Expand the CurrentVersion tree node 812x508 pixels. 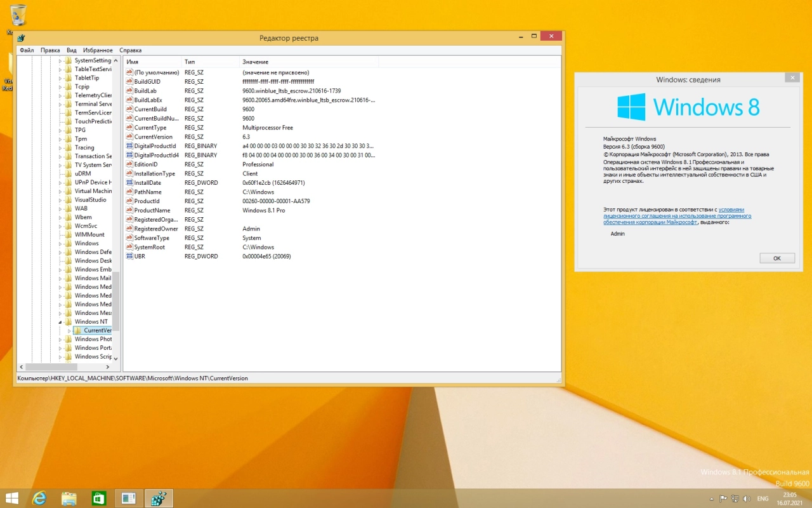pyautogui.click(x=70, y=331)
